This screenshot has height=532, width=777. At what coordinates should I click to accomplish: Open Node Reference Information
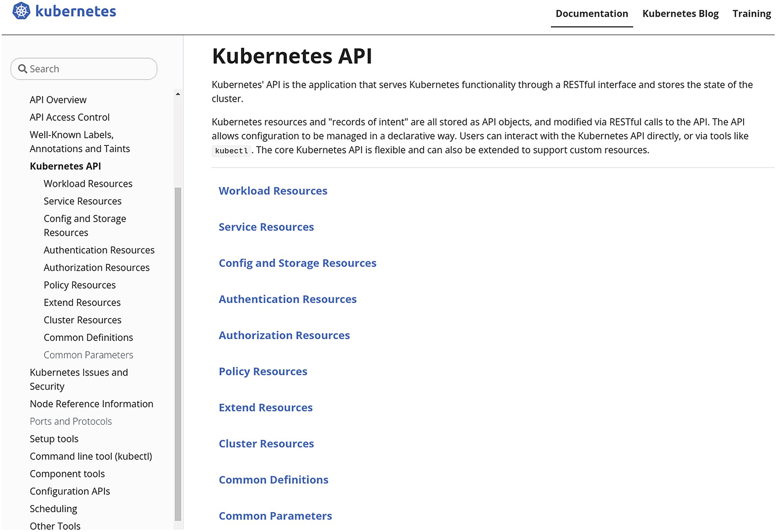click(91, 404)
